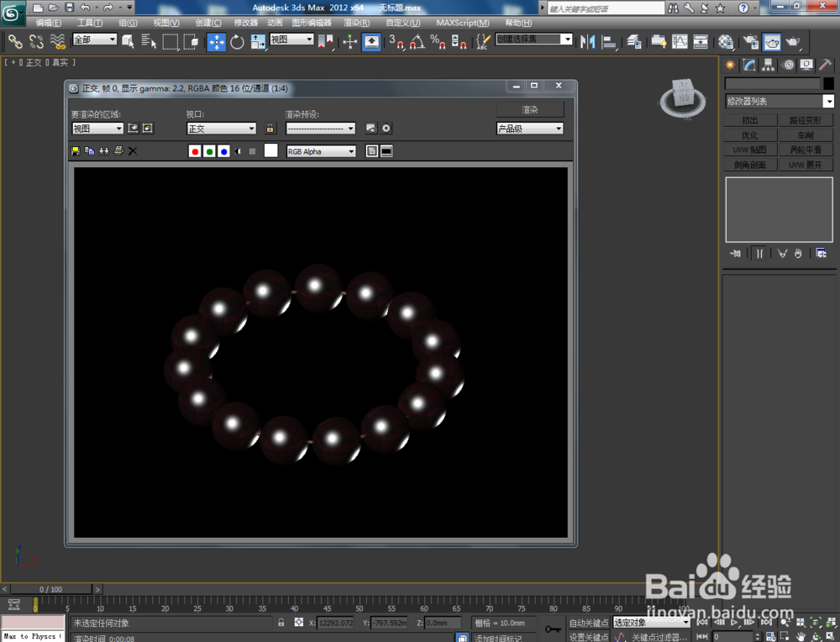Screen dimensions: 840x642
Task: Click the Mirror tool icon
Action: pos(588,41)
